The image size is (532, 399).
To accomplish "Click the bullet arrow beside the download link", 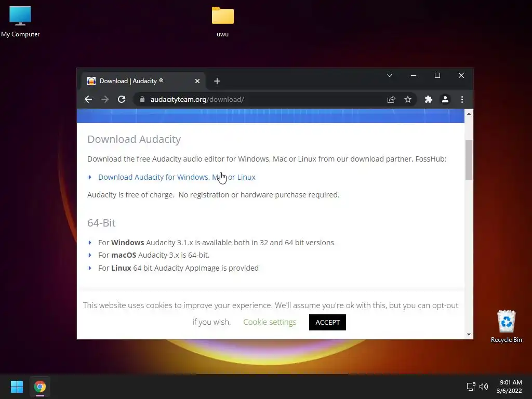I will [x=89, y=177].
